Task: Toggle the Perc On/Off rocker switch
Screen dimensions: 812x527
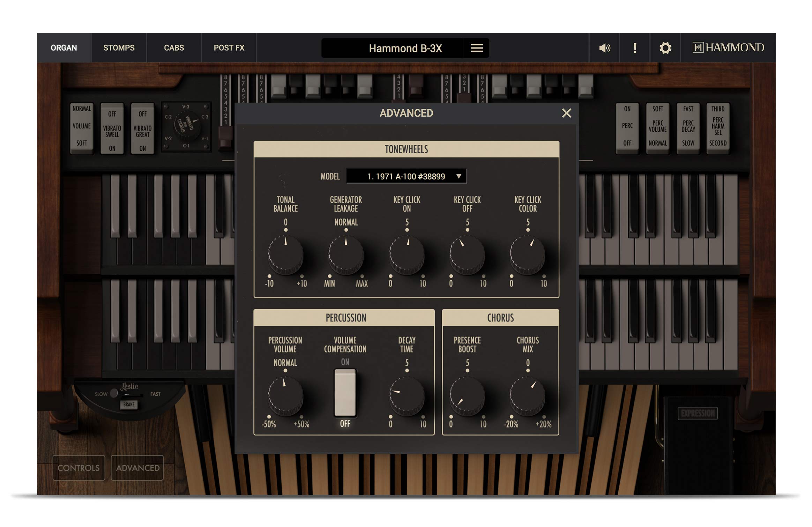Action: (627, 126)
